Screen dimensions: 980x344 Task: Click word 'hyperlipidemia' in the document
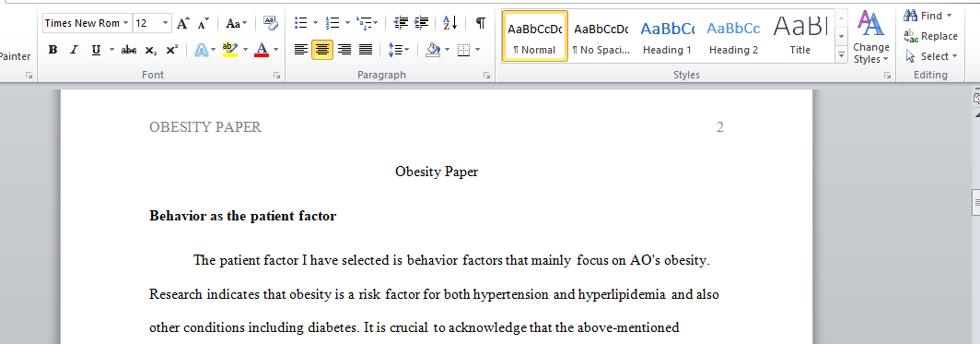pyautogui.click(x=622, y=294)
